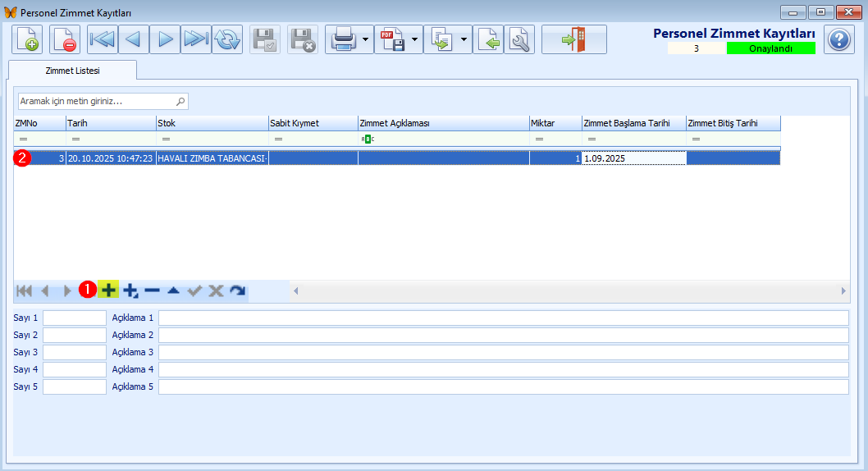This screenshot has height=471, width=868.
Task: Add a row with the highlighted plus
Action: click(x=108, y=290)
